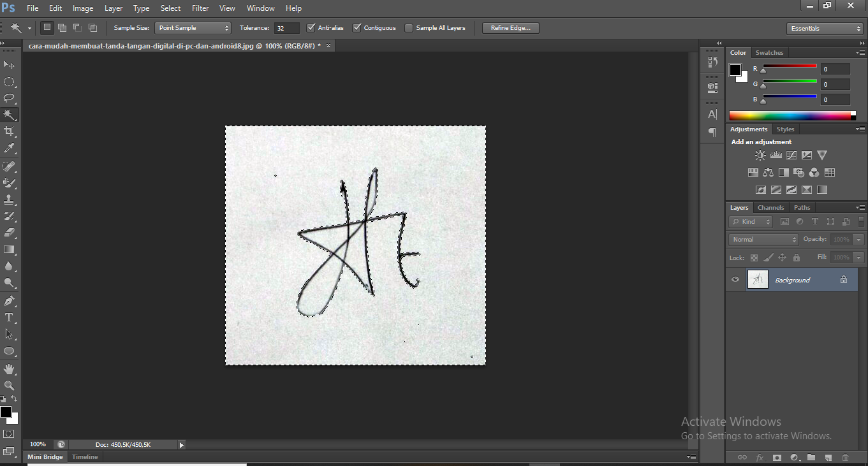Open the Image menu
868x466 pixels.
coord(83,8)
